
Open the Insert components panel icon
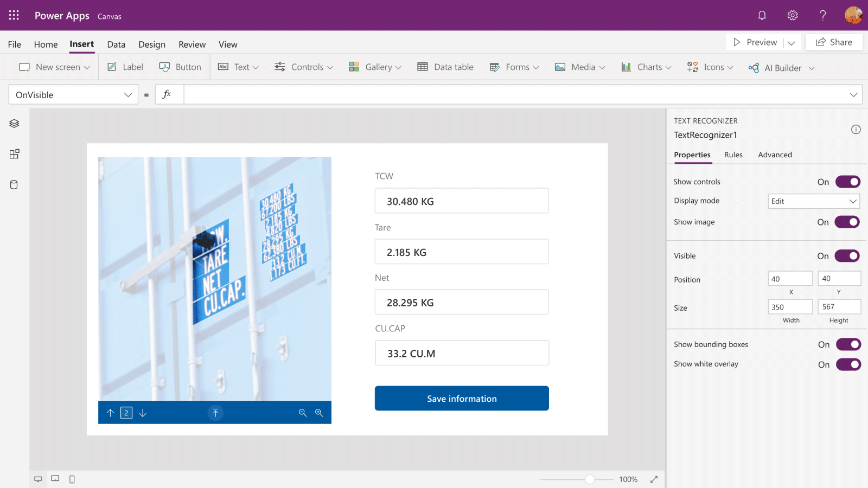point(14,154)
